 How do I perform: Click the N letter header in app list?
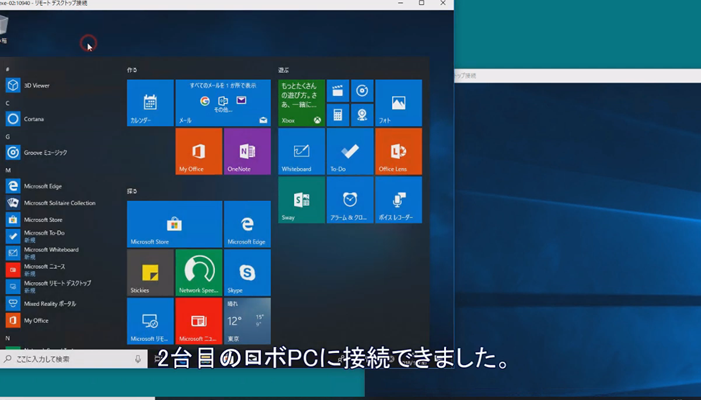pyautogui.click(x=8, y=338)
